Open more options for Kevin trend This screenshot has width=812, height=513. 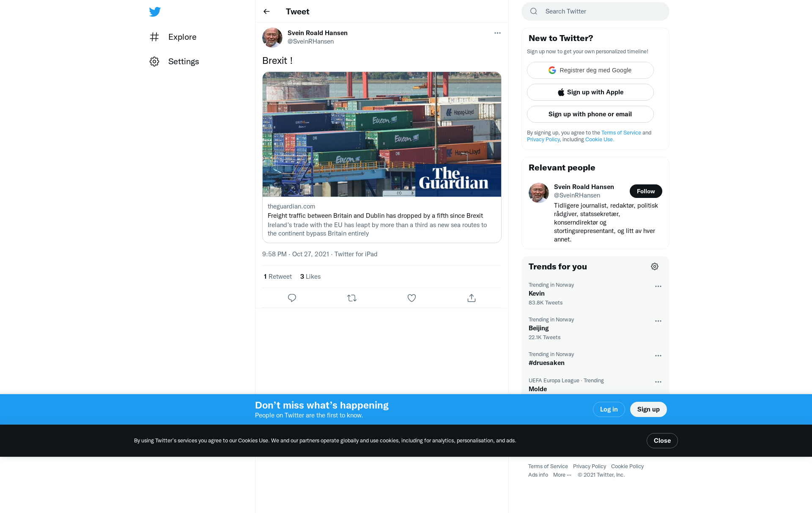coord(658,286)
